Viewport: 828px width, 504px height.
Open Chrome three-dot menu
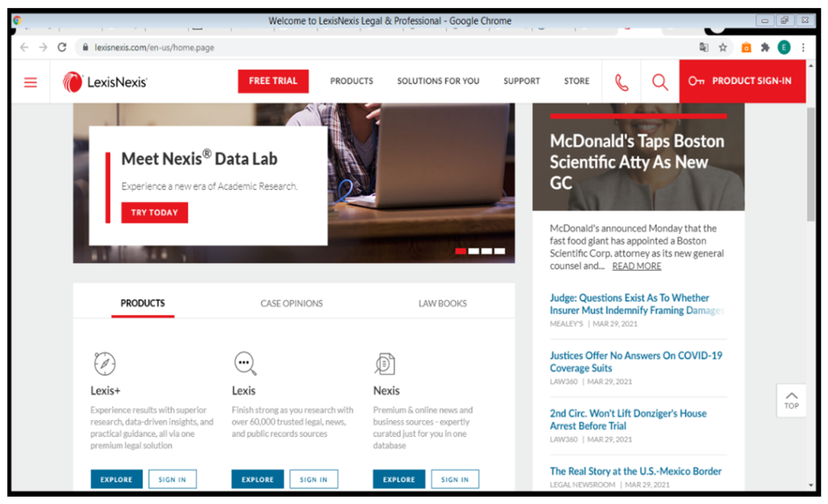[803, 47]
